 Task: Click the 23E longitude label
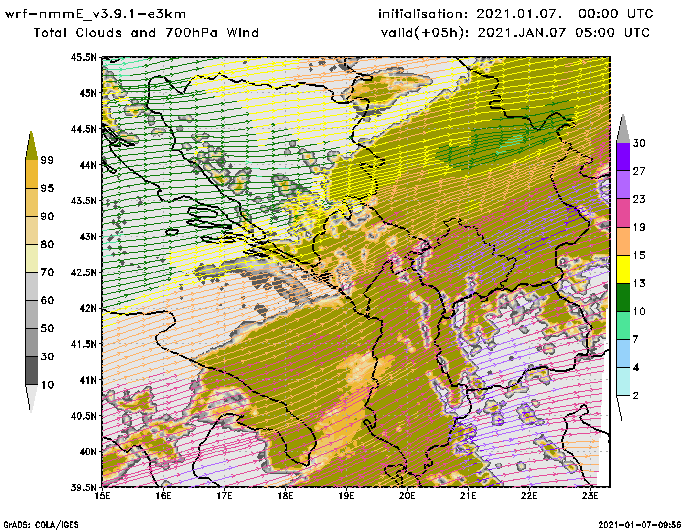point(590,495)
